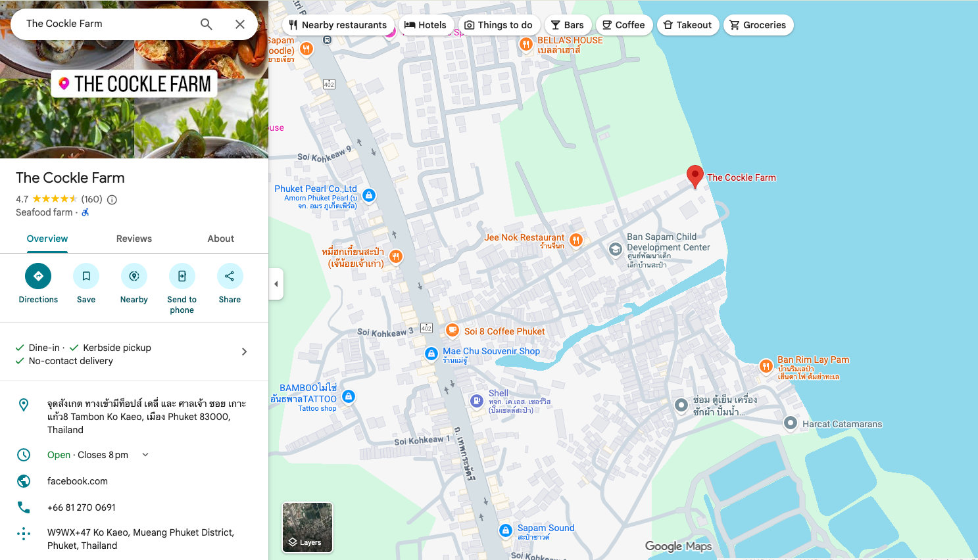Click the Seafood farm category label
Viewport: 978px width, 560px height.
coord(44,212)
